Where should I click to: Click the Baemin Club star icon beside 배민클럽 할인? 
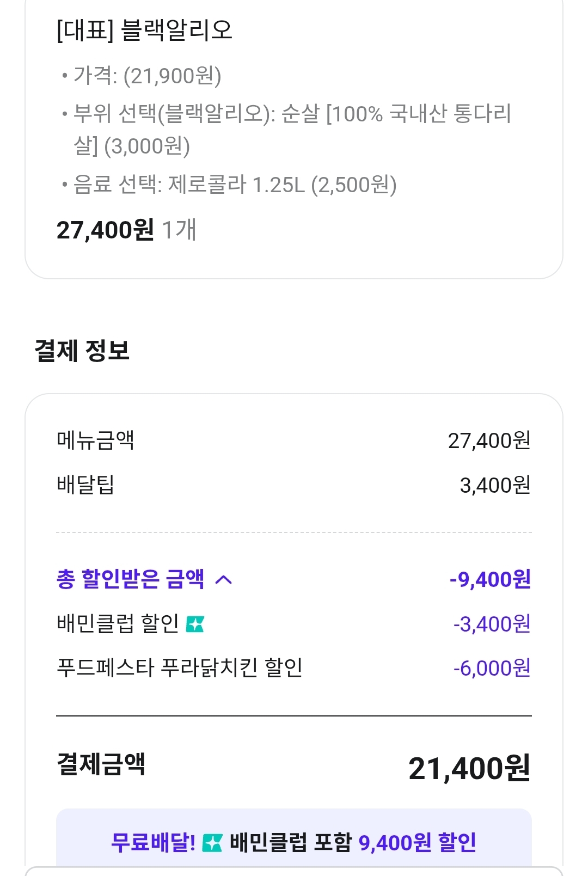coord(195,624)
